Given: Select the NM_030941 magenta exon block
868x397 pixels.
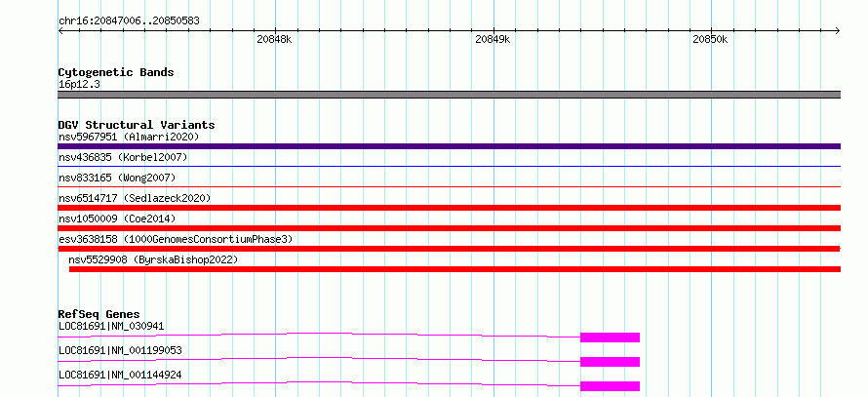Looking at the screenshot, I should point(610,337).
